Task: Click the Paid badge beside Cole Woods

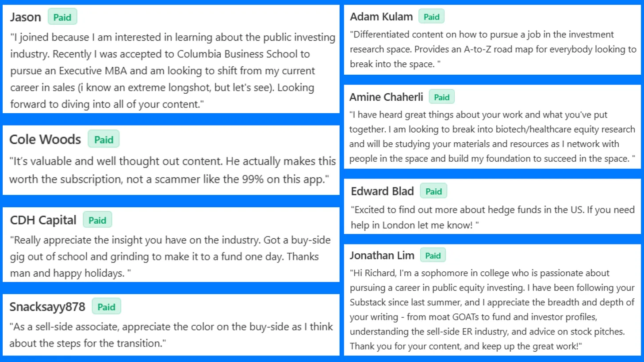Action: 103,140
